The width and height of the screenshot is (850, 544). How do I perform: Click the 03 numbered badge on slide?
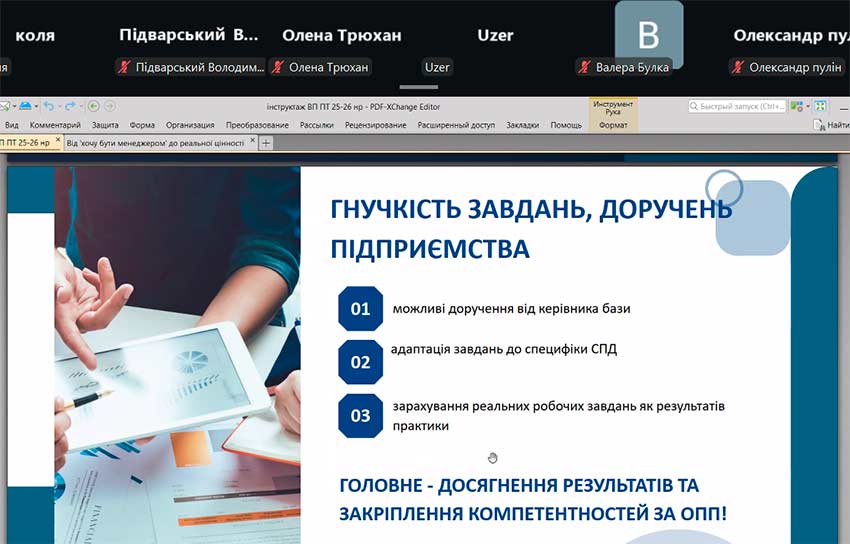[x=360, y=416]
